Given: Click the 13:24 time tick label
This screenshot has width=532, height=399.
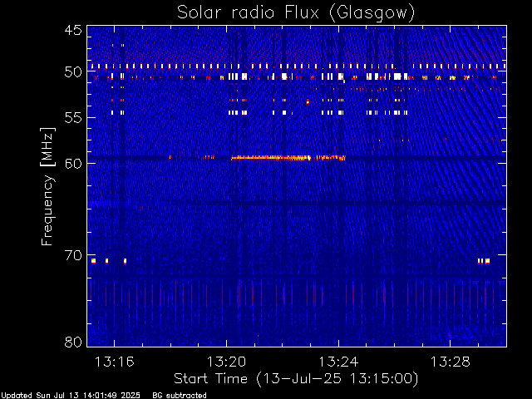Looking at the screenshot, I should pos(338,362).
